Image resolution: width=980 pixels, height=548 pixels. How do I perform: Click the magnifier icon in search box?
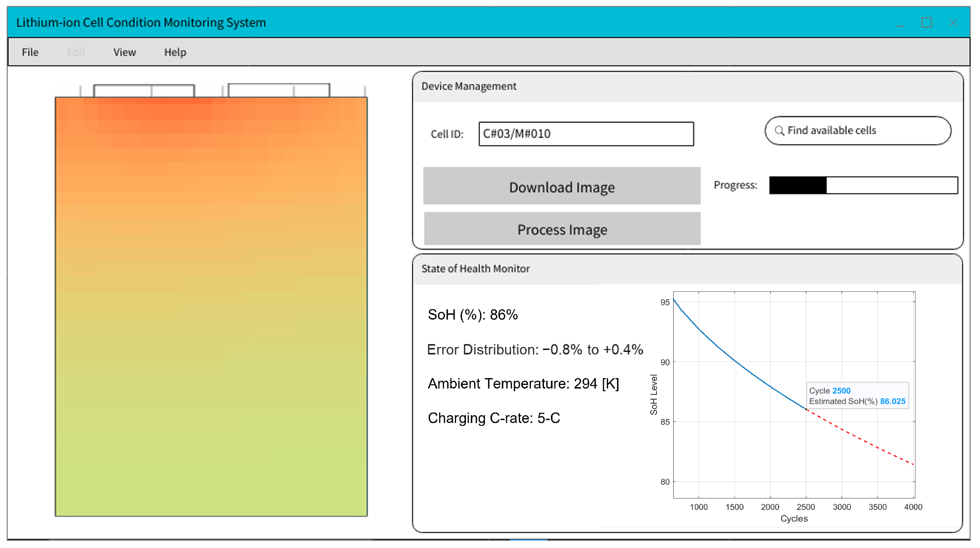(779, 131)
